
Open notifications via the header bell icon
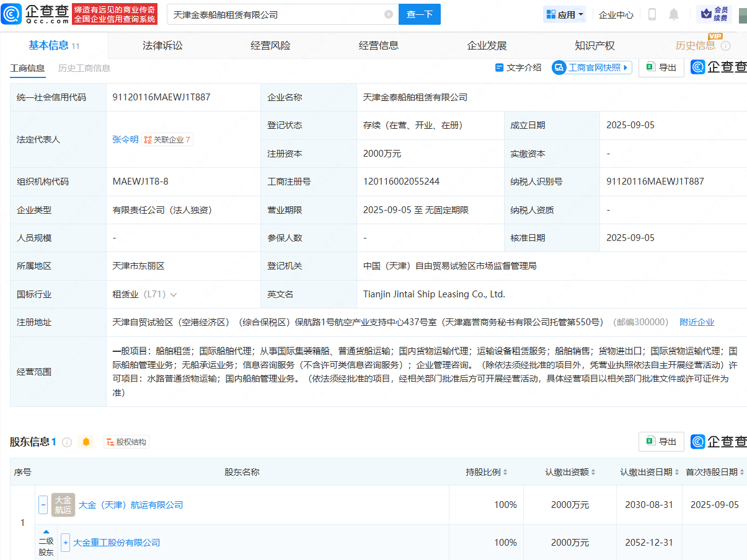(x=674, y=14)
